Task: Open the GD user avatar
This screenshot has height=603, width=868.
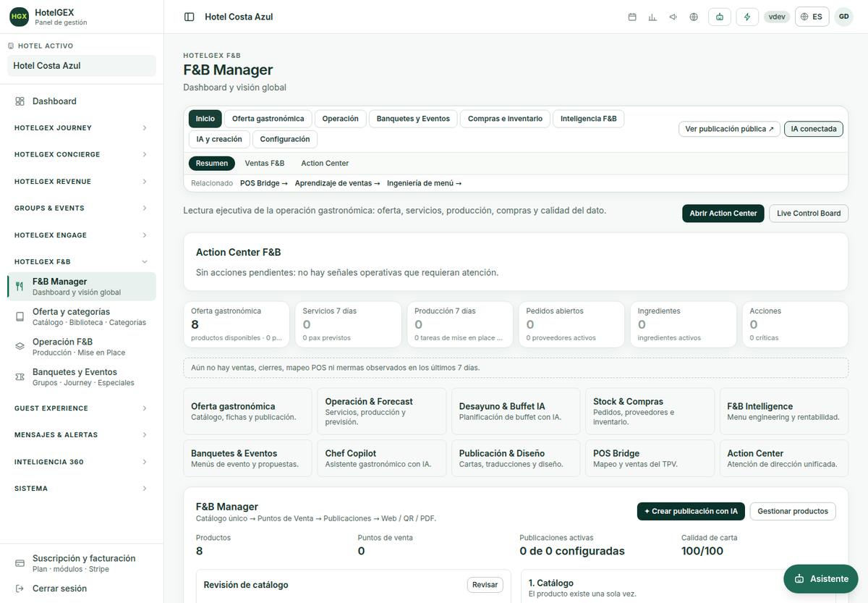Action: tap(843, 17)
